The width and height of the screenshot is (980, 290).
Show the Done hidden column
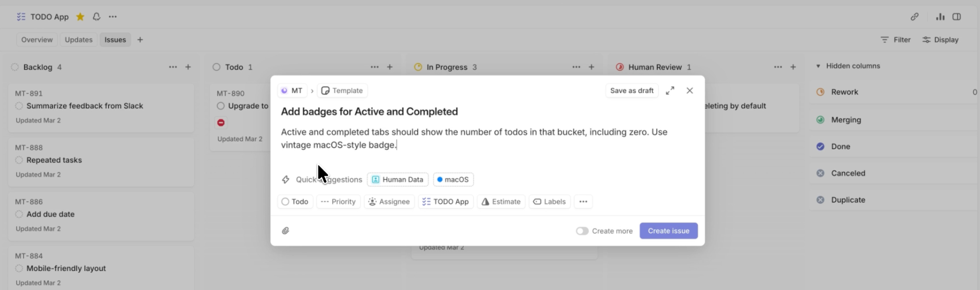tap(894, 146)
